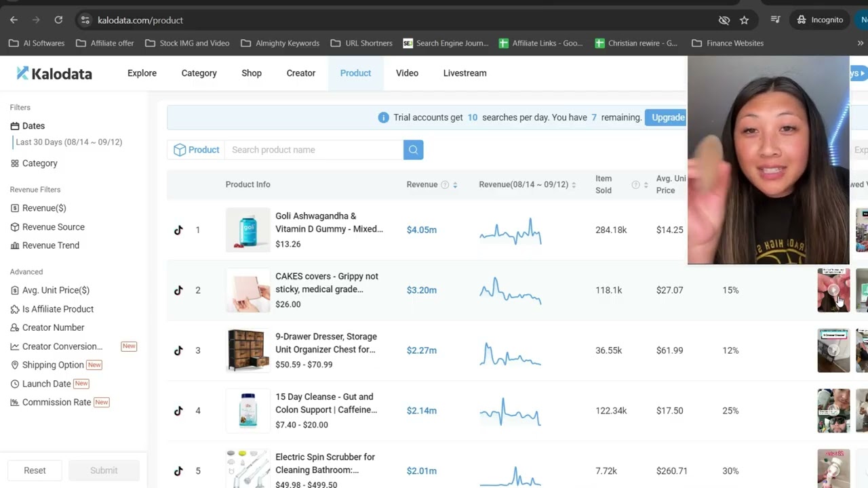The height and width of the screenshot is (488, 868).
Task: Open CAKES covers product title
Action: (x=327, y=283)
